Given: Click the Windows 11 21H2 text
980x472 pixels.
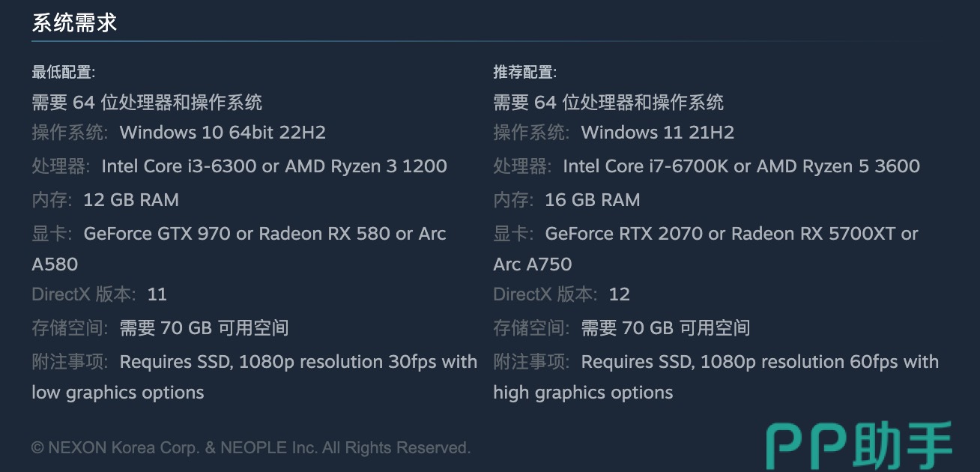Looking at the screenshot, I should coord(657,133).
